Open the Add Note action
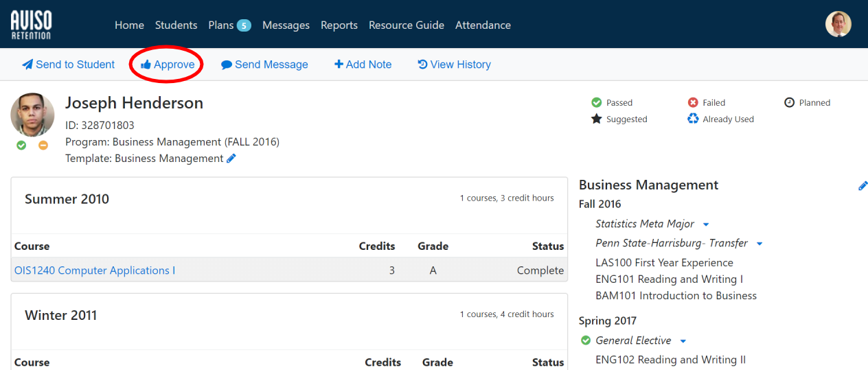 [x=363, y=65]
